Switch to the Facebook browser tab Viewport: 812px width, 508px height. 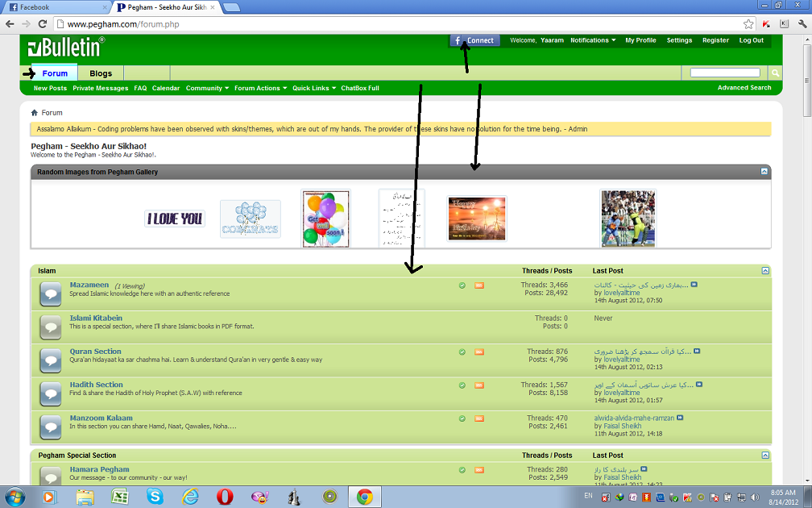coord(53,7)
